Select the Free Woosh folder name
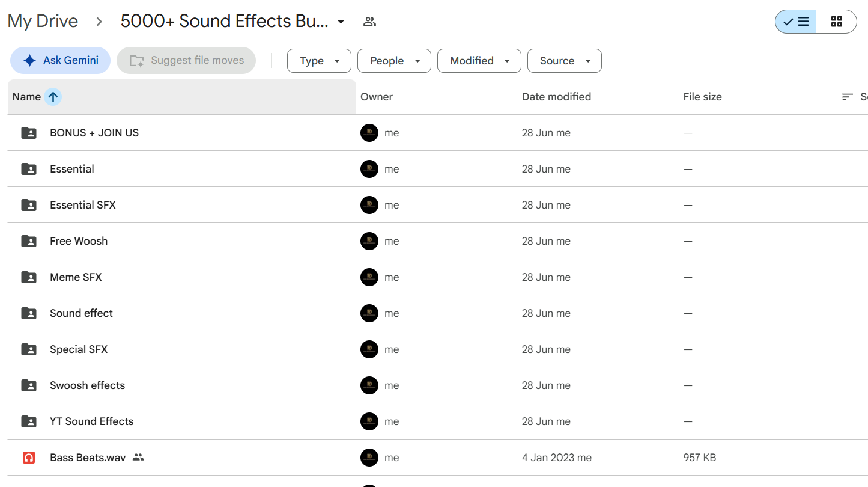This screenshot has height=487, width=868. 79,241
